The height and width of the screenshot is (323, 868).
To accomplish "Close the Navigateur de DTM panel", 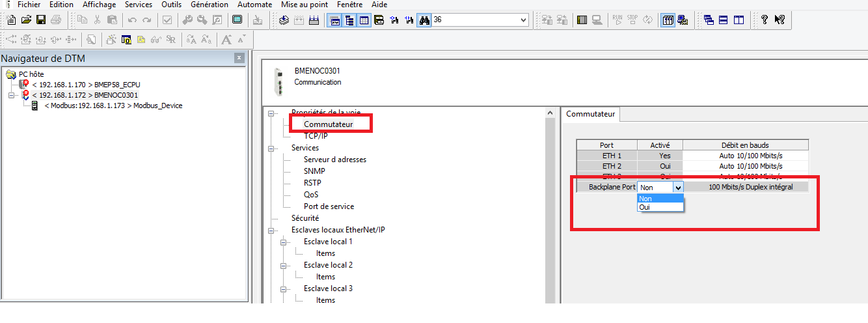I will pyautogui.click(x=239, y=59).
